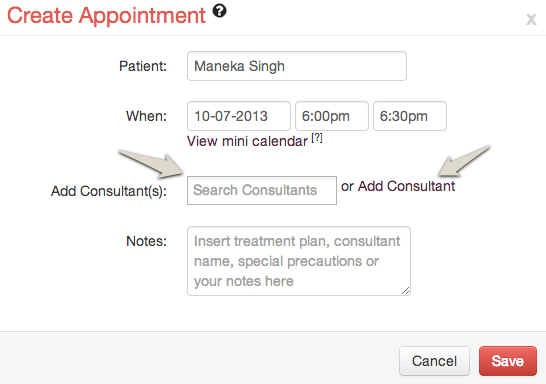
Task: Click the Create Appointment heading
Action: click(x=106, y=16)
